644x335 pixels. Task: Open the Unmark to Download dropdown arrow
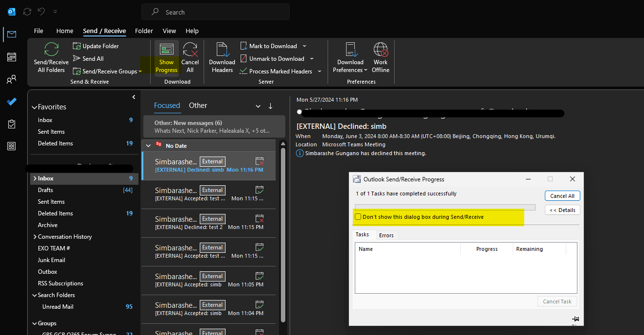coord(312,59)
